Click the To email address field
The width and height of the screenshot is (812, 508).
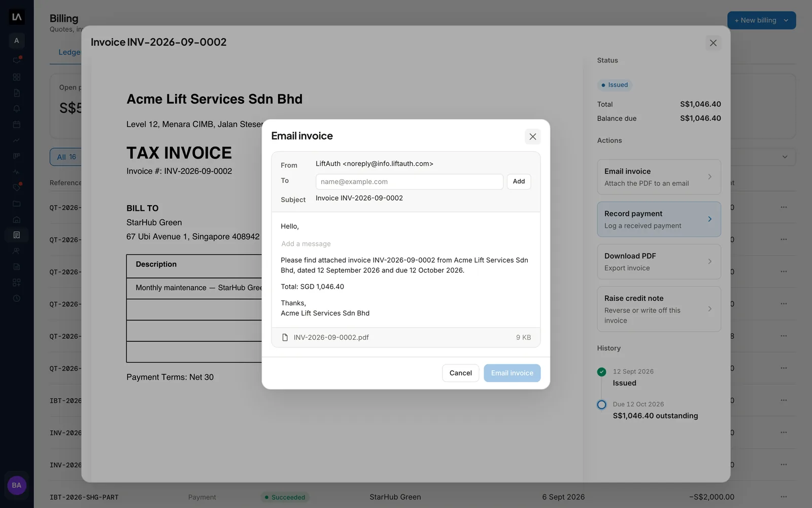click(409, 181)
